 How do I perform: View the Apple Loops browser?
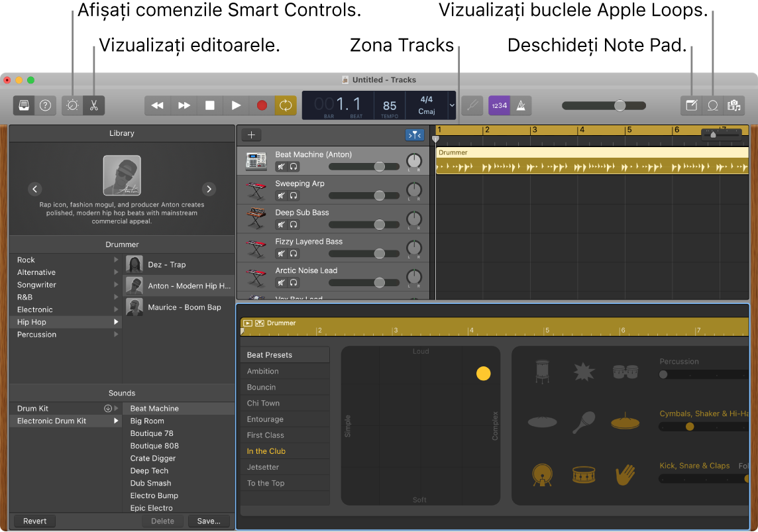point(713,105)
